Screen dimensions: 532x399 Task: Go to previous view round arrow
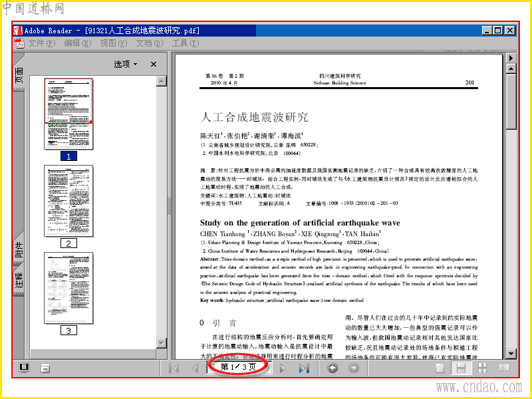[332, 368]
